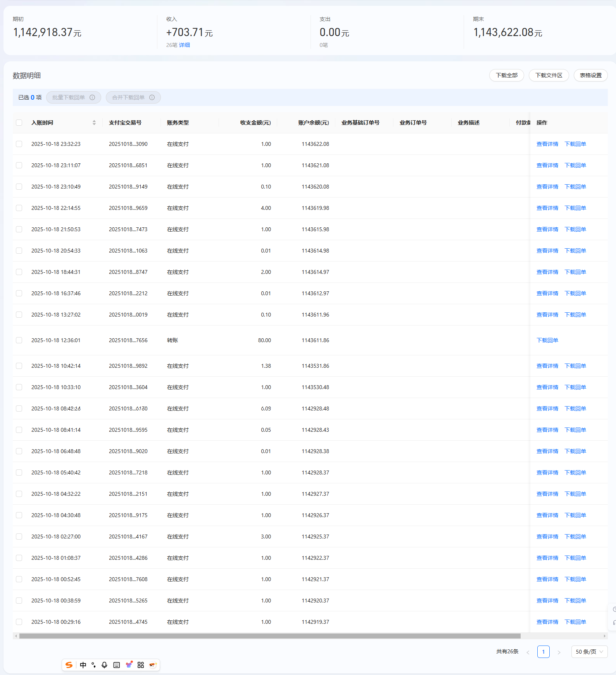Check the row dated 2025-10-18 23:32:23
The height and width of the screenshot is (675, 616).
(x=19, y=144)
